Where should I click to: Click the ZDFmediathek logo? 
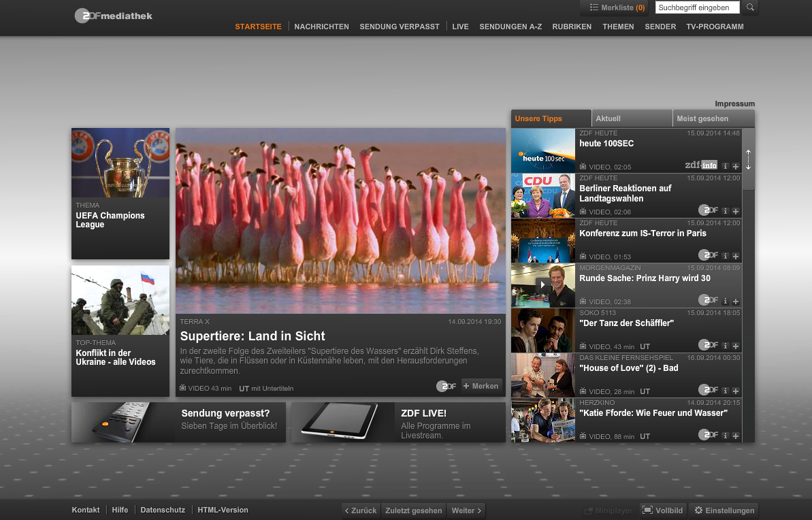(x=114, y=16)
